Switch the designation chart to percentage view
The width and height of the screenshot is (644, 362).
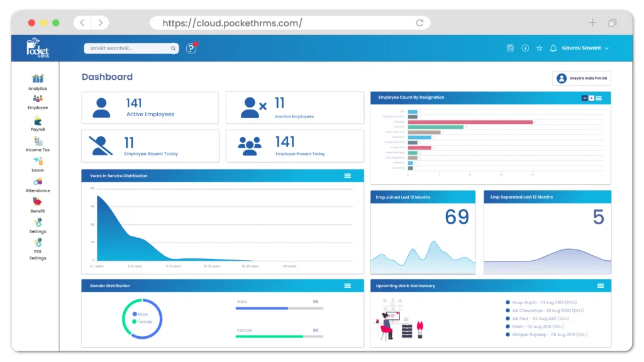[x=592, y=97]
